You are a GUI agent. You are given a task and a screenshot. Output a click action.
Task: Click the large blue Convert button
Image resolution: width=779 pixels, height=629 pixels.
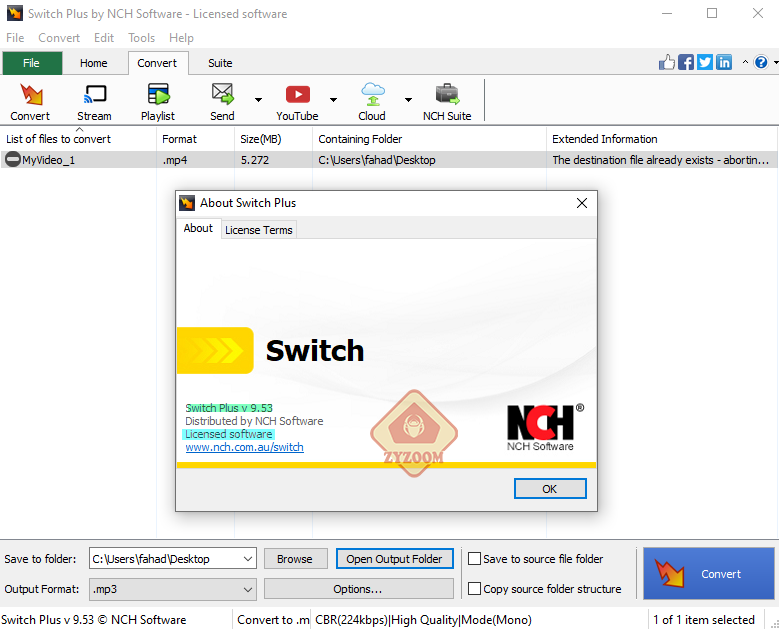coord(709,573)
